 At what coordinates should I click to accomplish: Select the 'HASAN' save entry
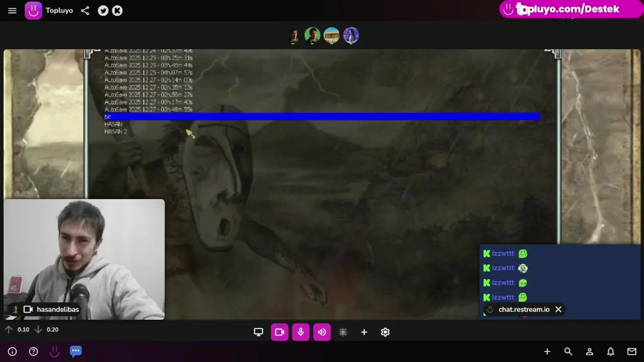113,124
